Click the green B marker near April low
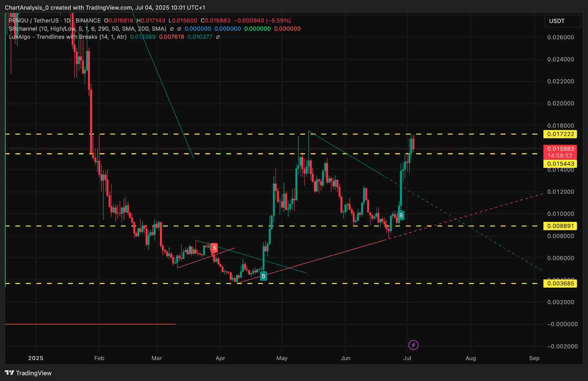The height and width of the screenshot is (381, 588). (263, 276)
